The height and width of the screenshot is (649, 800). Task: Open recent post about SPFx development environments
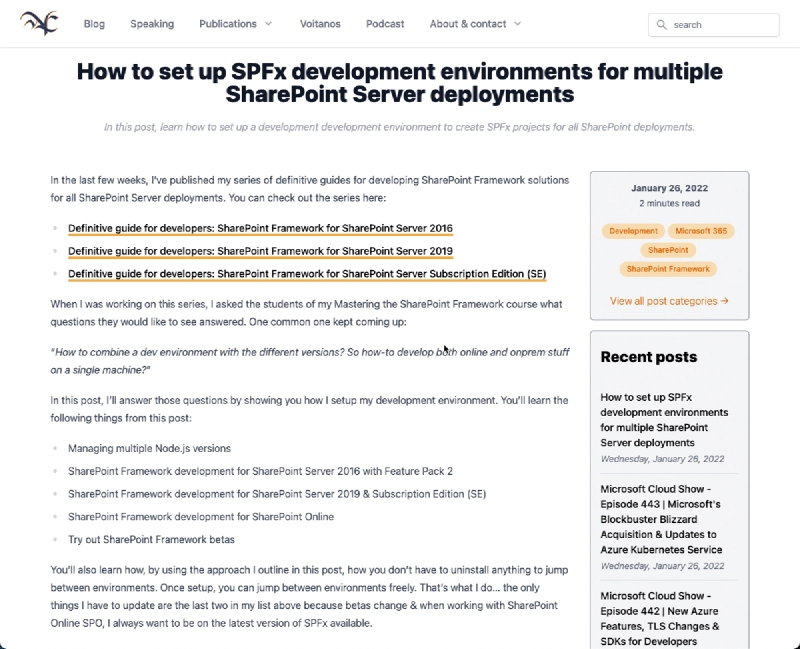click(664, 419)
